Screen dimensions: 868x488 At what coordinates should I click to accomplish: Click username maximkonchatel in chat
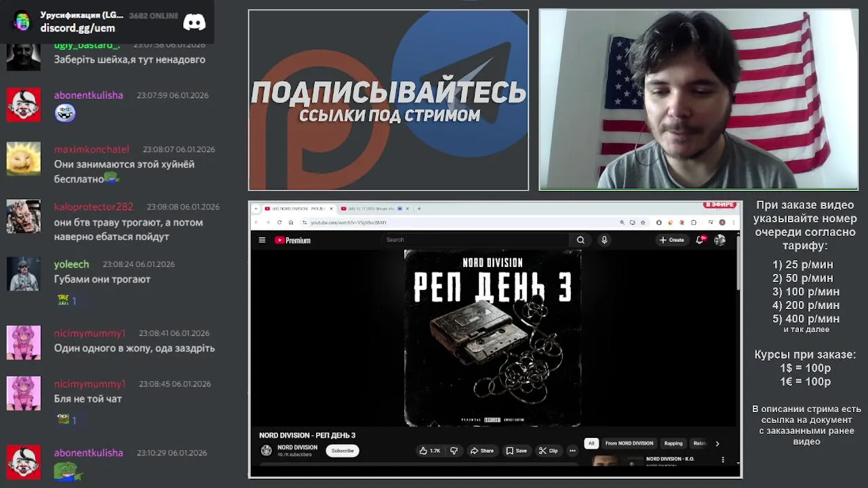coord(92,149)
